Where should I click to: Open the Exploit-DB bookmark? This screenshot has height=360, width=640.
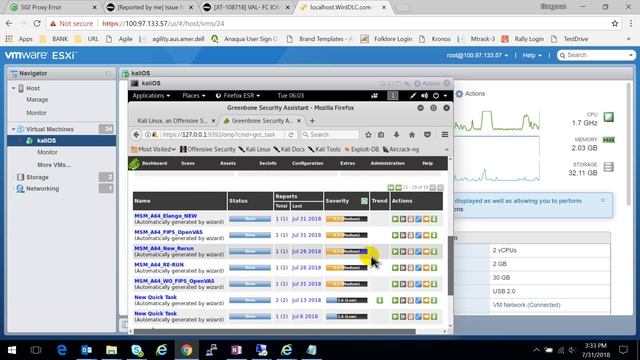pyautogui.click(x=362, y=149)
